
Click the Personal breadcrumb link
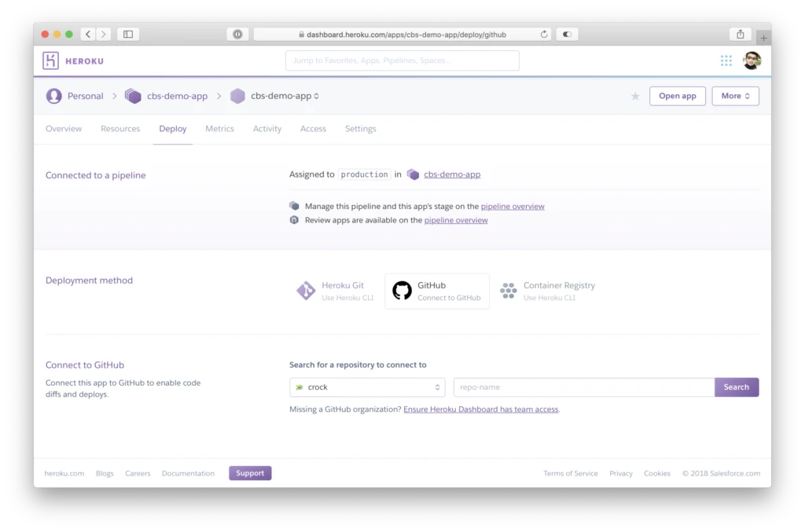(85, 96)
